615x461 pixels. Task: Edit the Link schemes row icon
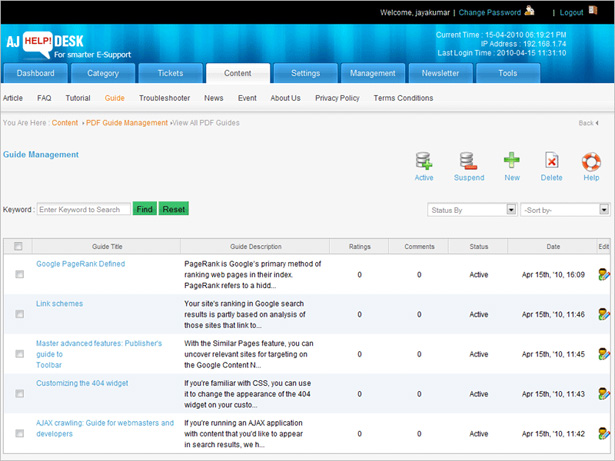tap(604, 314)
